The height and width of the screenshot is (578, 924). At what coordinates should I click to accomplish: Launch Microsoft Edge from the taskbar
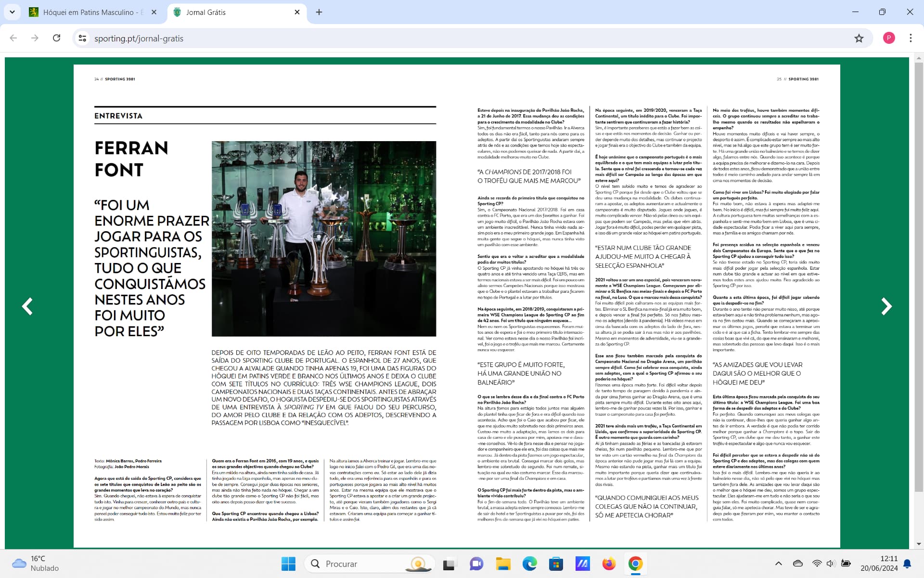tap(529, 564)
